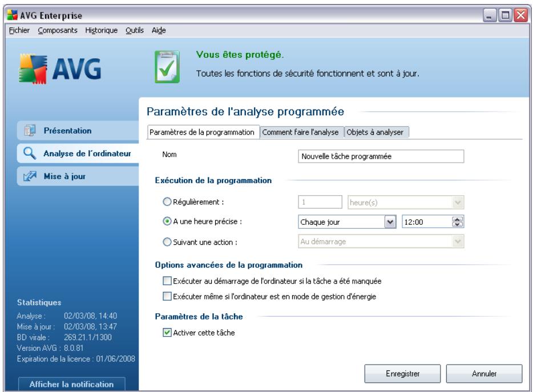The image size is (533, 392).
Task: Switch to Comment faire l'analyse tab
Action: pos(301,132)
